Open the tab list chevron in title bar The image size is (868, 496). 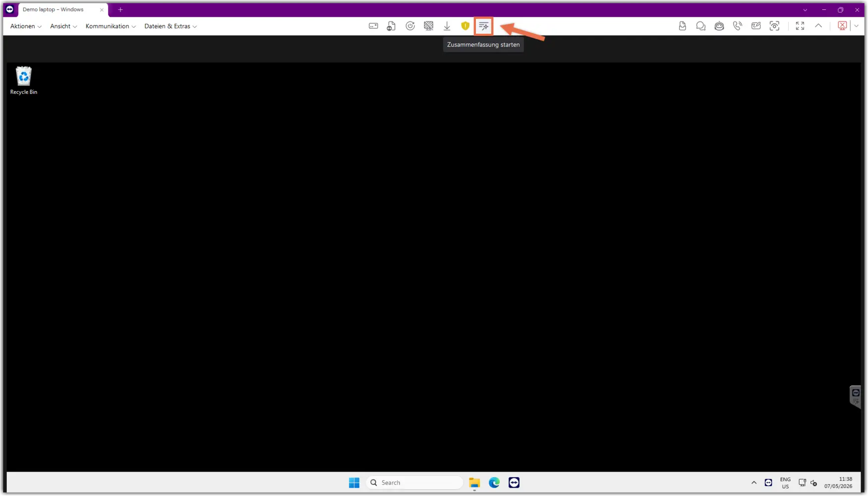[x=805, y=10]
